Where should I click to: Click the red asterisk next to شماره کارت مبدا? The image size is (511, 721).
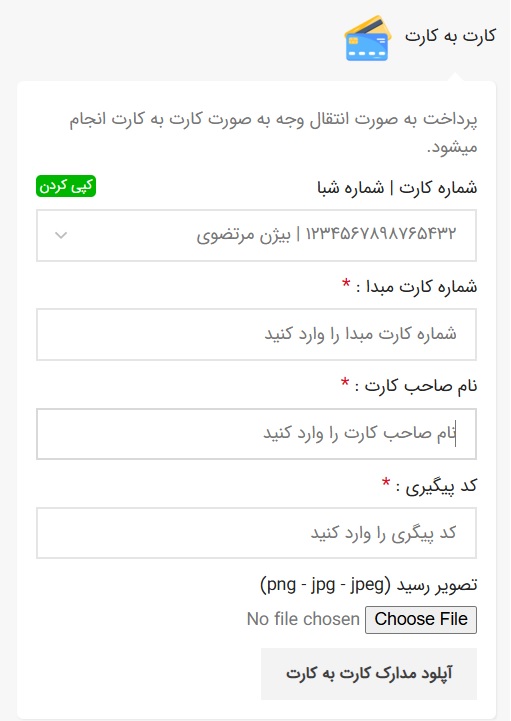coord(346,284)
